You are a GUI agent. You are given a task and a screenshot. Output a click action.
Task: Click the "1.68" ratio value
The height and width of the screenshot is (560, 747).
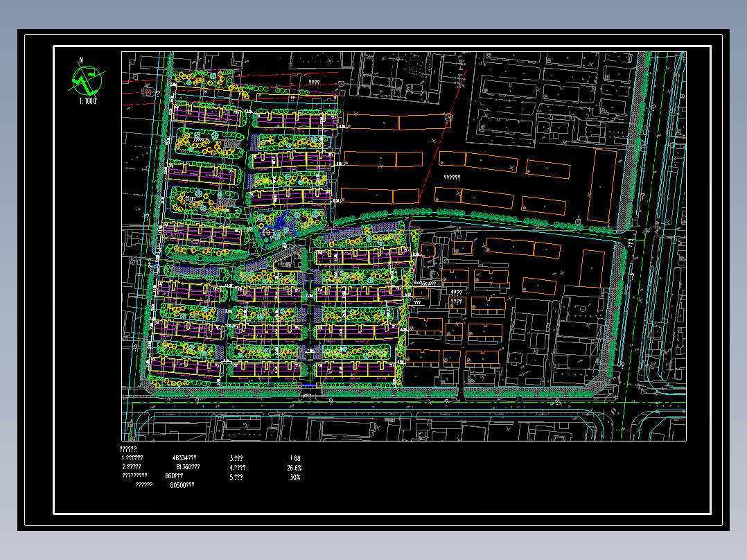click(x=295, y=459)
